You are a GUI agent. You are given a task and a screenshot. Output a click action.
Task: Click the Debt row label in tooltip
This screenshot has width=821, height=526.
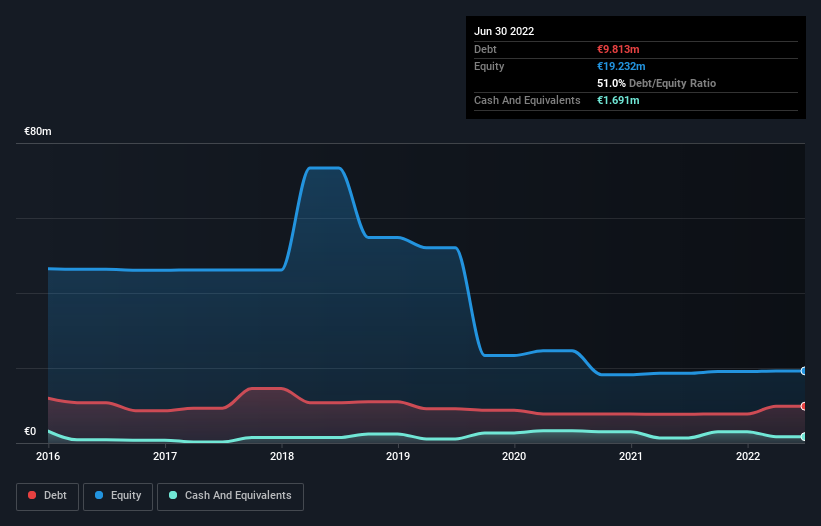point(485,49)
